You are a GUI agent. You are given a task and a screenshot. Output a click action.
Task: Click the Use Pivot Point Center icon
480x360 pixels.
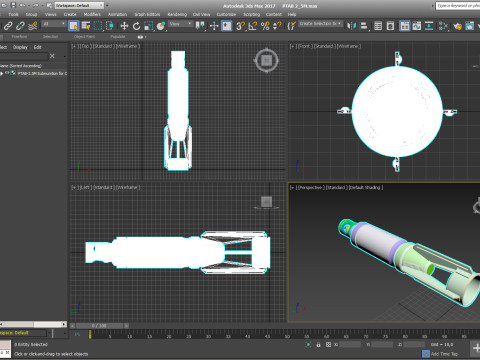200,26
